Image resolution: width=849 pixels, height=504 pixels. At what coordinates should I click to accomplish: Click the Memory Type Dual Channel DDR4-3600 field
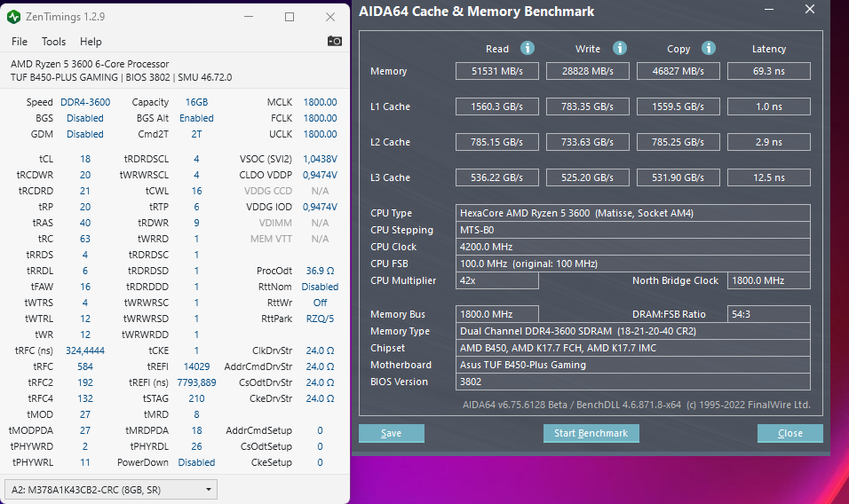tap(633, 331)
